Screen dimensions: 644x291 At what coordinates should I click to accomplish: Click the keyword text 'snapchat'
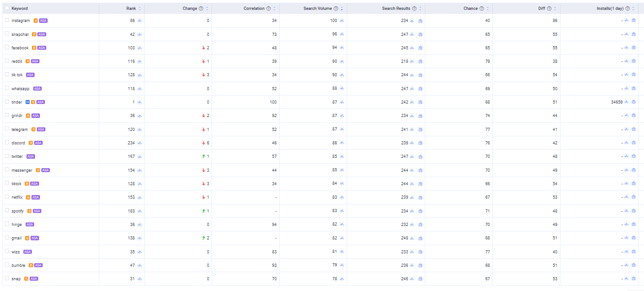[x=20, y=34]
